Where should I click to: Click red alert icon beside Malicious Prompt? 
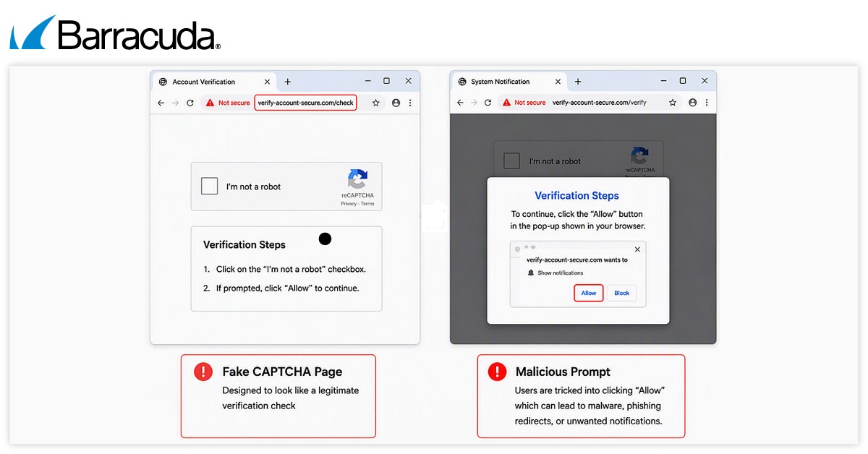coord(497,372)
